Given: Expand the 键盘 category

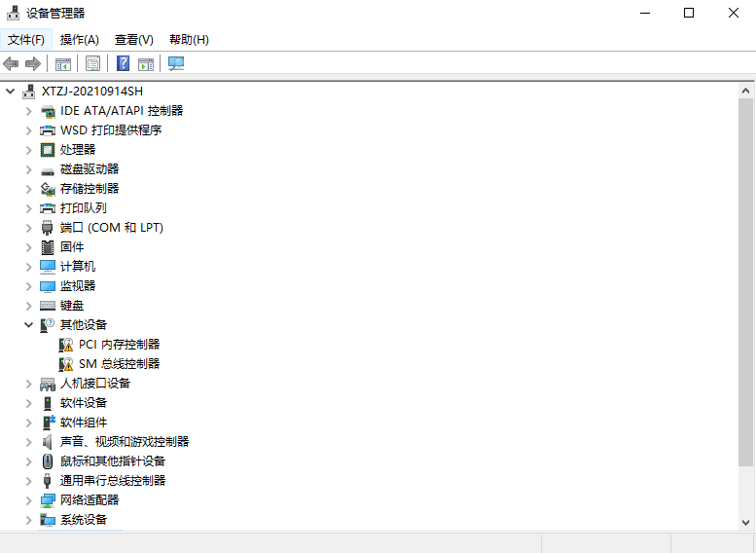Looking at the screenshot, I should pyautogui.click(x=29, y=306).
